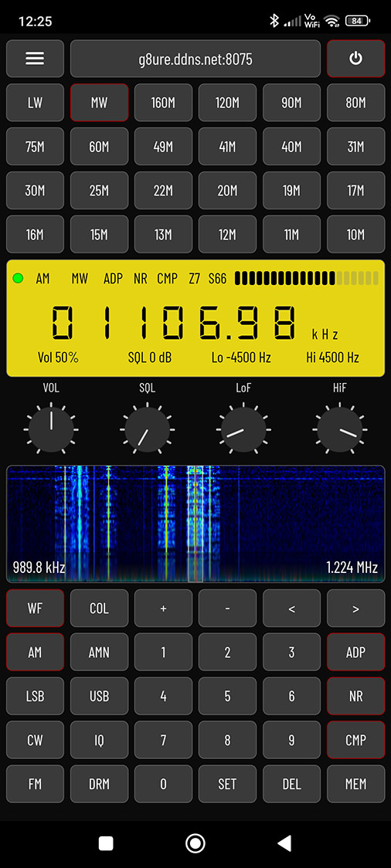
Task: Tap keypad digit 0
Action: click(163, 784)
